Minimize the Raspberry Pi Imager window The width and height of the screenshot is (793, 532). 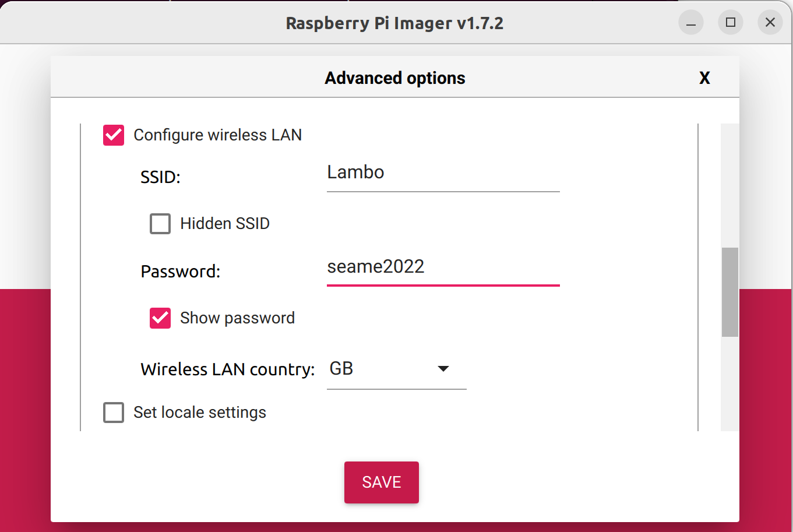[691, 23]
